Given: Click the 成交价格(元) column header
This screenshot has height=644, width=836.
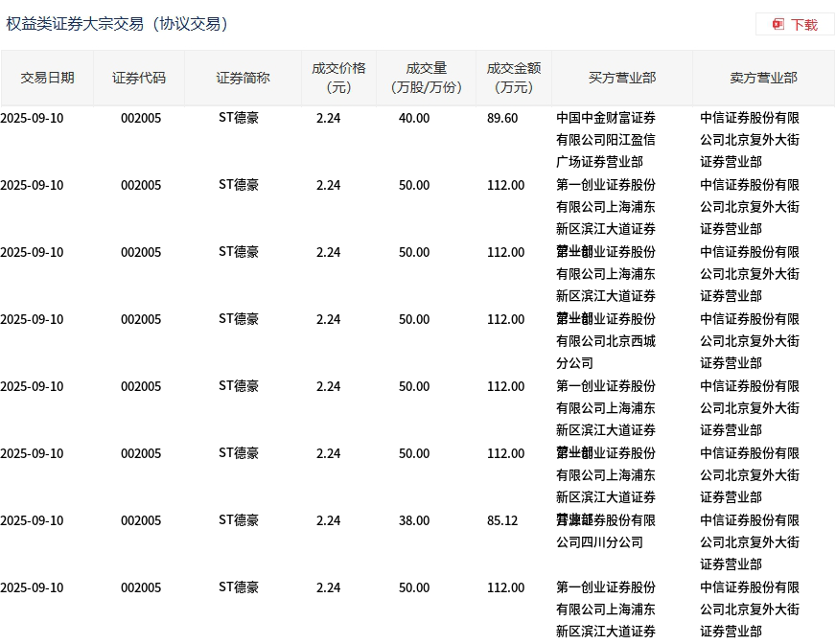Looking at the screenshot, I should pos(339,78).
